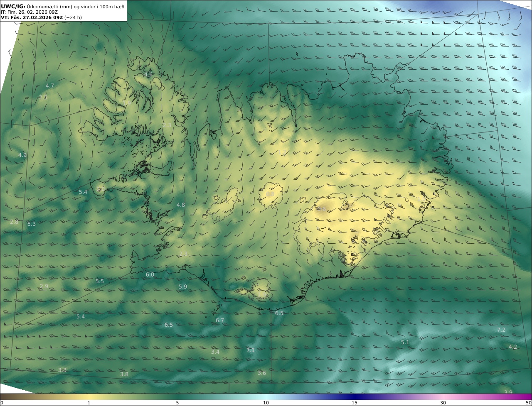Image resolution: width=532 pixels, height=406 pixels.
Task: Click the 5.1 value in the southeast ocean
Action: 405,342
